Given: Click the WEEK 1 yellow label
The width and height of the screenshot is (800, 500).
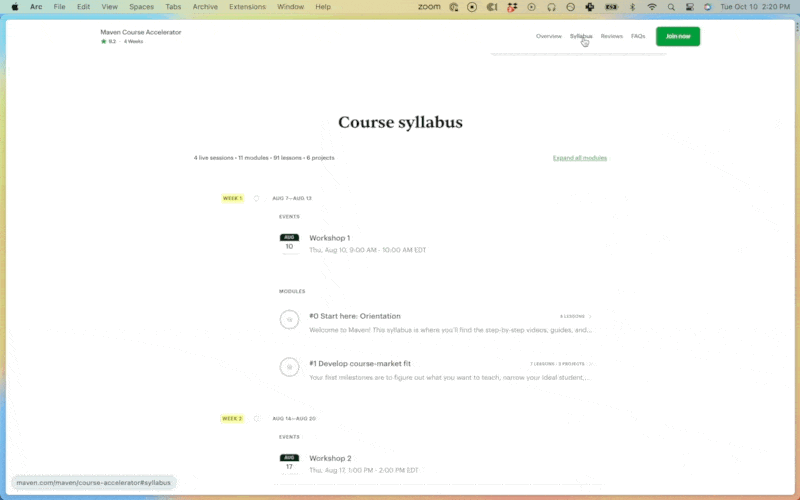Looking at the screenshot, I should tap(232, 198).
